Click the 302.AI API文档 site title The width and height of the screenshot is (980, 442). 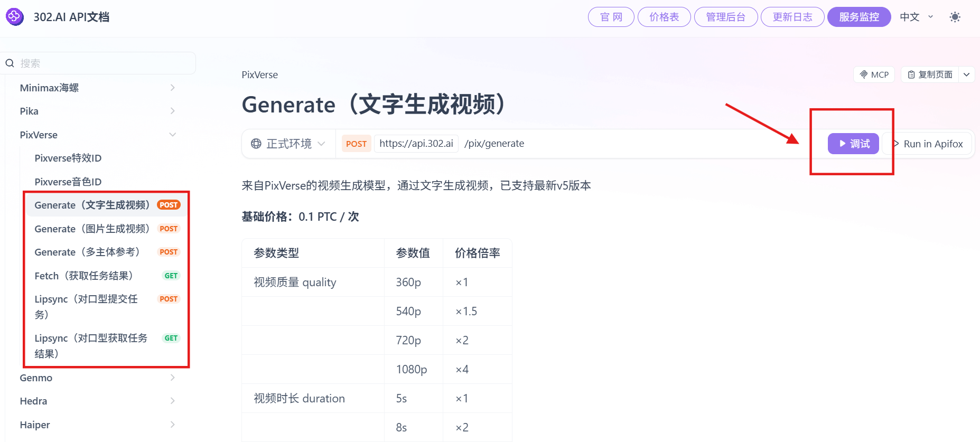pos(71,17)
